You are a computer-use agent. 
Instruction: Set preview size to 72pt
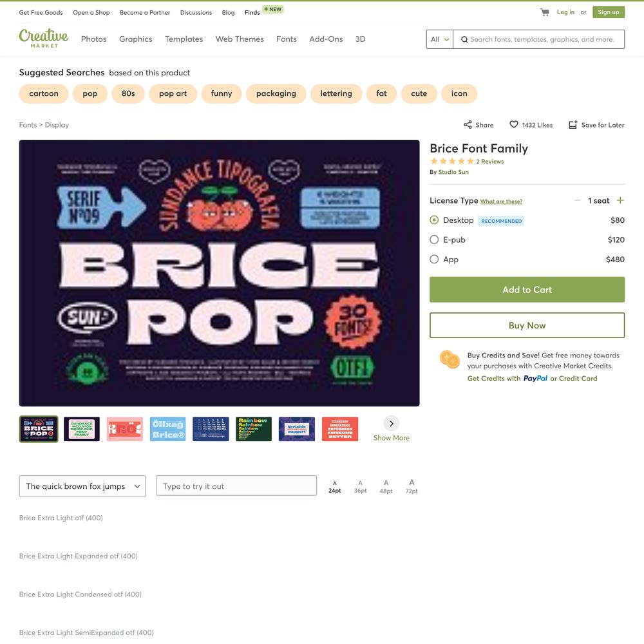(412, 486)
